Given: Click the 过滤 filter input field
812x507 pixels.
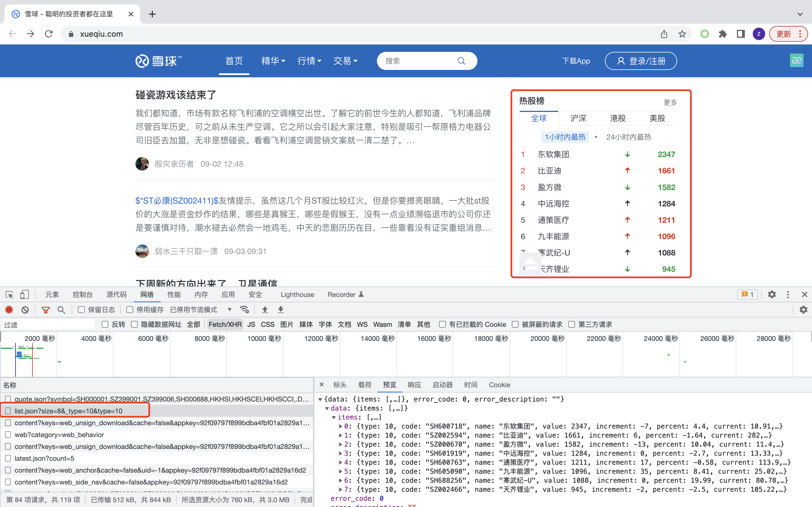Looking at the screenshot, I should pos(48,324).
